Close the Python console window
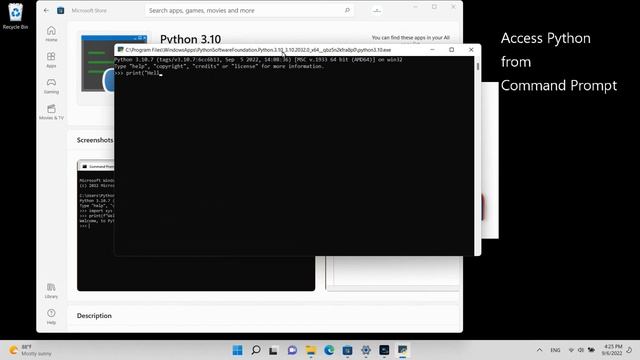 471,49
